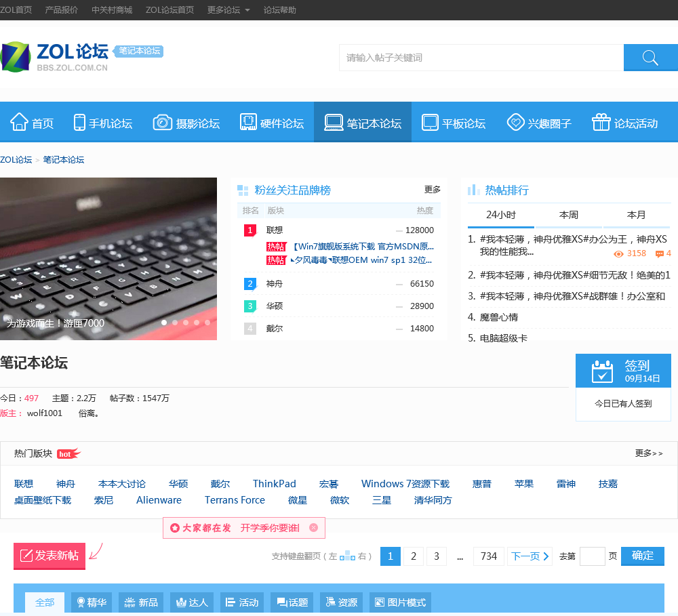Open moderator wolf1001 profile
Image resolution: width=678 pixels, height=616 pixels.
45,413
